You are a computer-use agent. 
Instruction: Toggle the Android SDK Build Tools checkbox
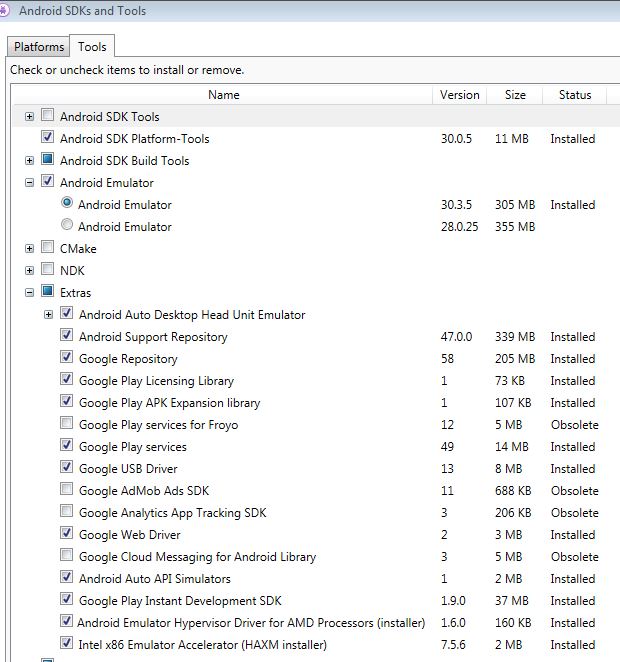47,159
